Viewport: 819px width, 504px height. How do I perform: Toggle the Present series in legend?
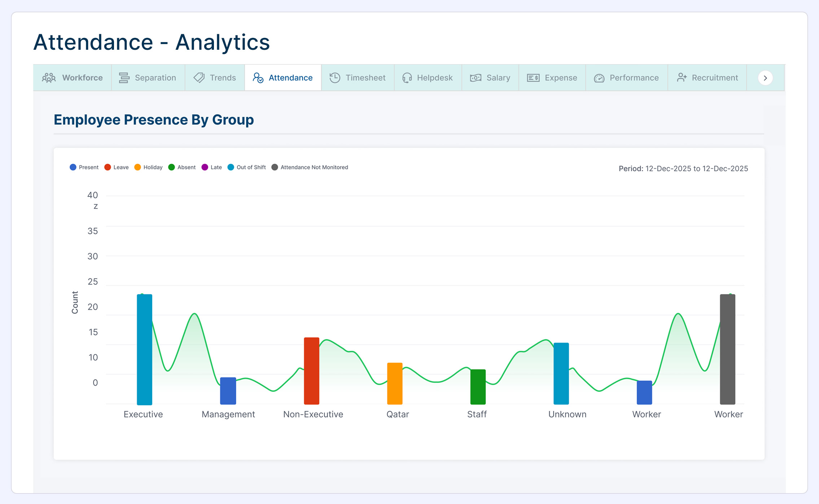click(x=88, y=167)
